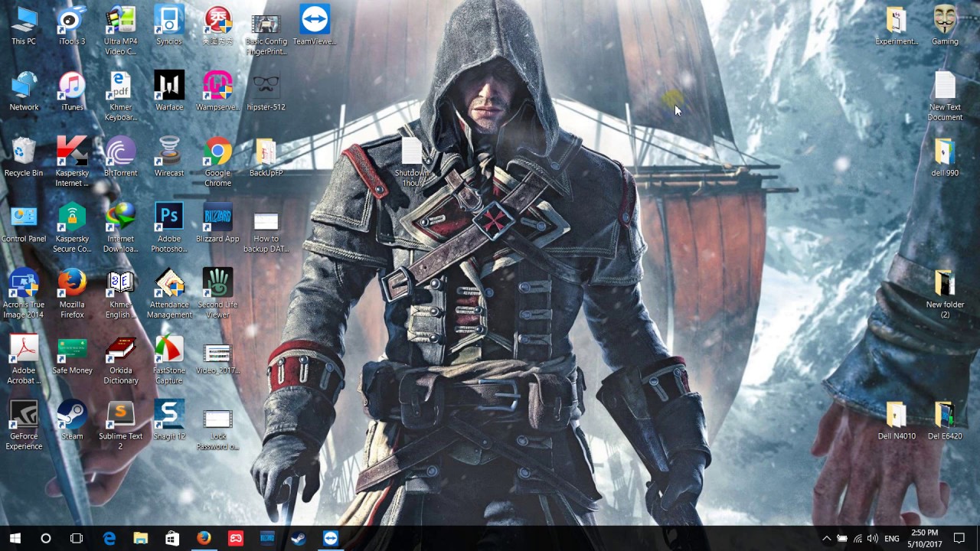Image resolution: width=980 pixels, height=551 pixels.
Task: Select the Sublime Text 2 shortcut
Action: (x=120, y=425)
